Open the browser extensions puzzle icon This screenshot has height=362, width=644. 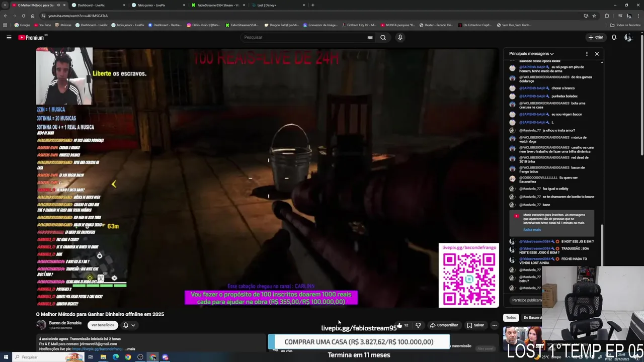[x=607, y=16]
